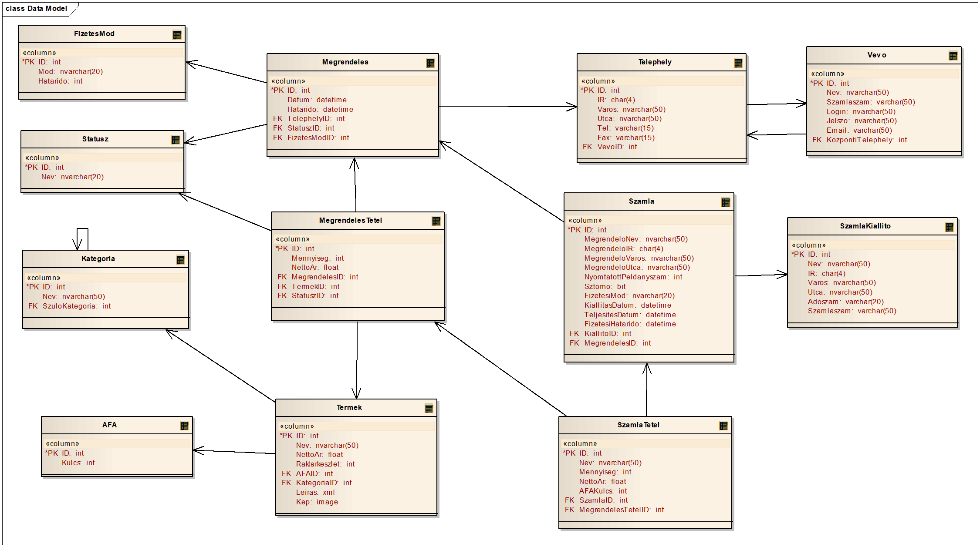Screen dimensions: 980x547
Task: Select the Telephely table title
Action: tap(655, 62)
